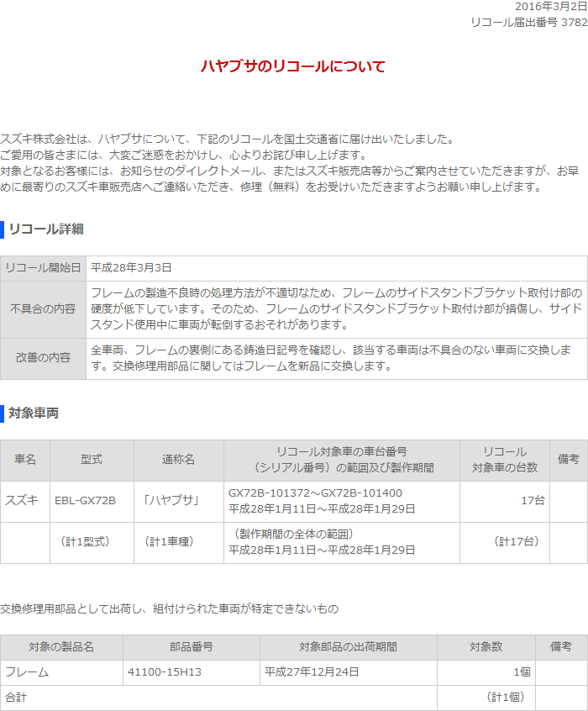Screen dimensions: 588x711
Task: Click the column header 対象数
Action: click(x=486, y=647)
